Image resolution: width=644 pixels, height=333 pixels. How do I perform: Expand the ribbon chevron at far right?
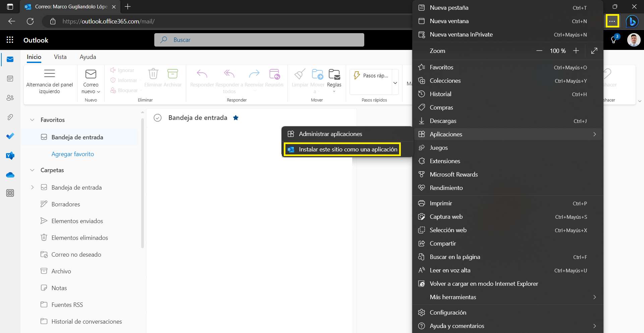(x=640, y=101)
